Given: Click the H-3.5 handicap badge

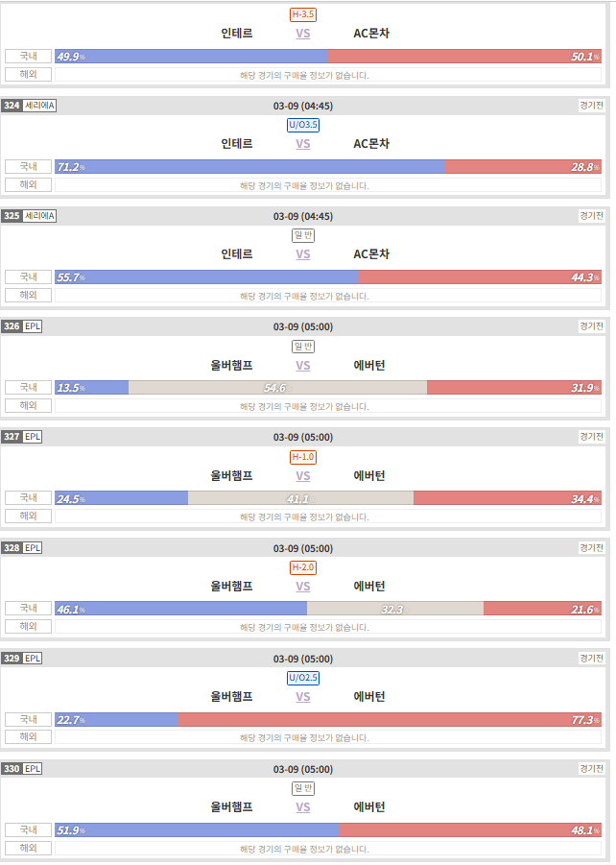Looking at the screenshot, I should 303,14.
